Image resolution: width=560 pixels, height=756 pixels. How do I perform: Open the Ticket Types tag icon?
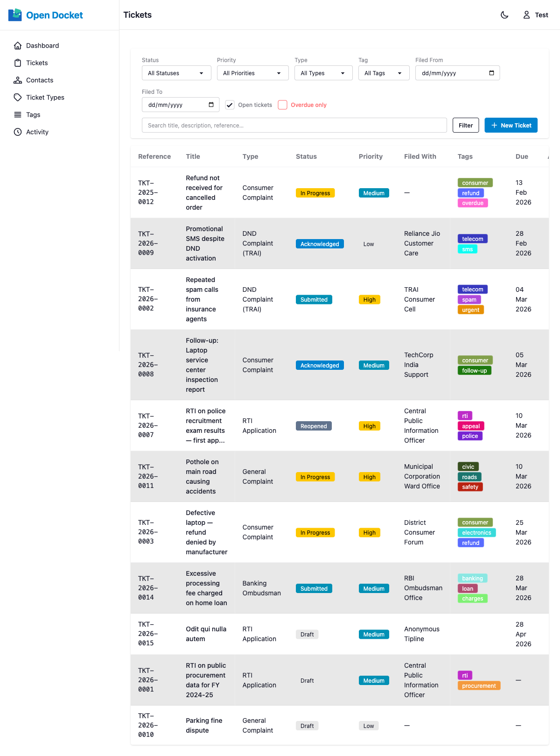click(x=18, y=98)
